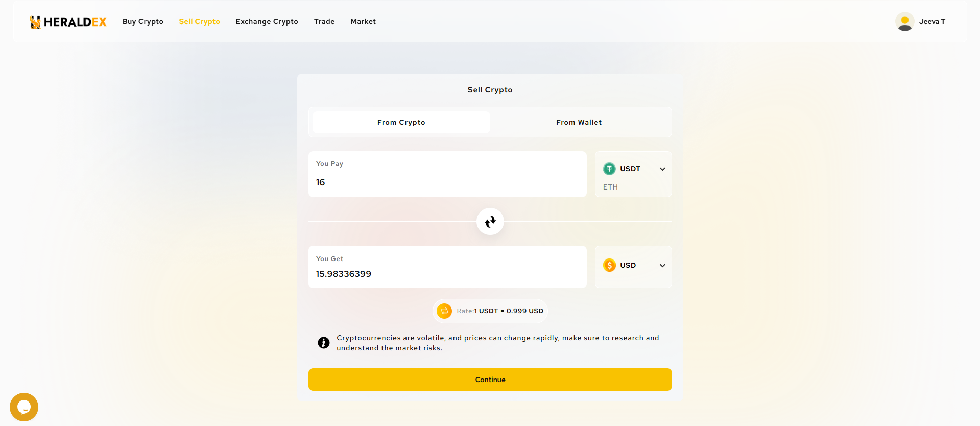This screenshot has width=980, height=426.
Task: Open the live chat bubble
Action: 24,407
